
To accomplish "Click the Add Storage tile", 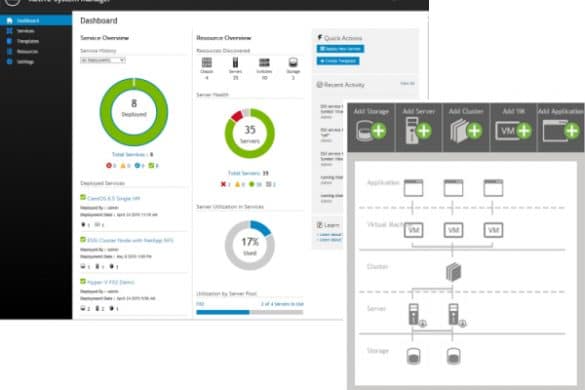I will click(371, 127).
